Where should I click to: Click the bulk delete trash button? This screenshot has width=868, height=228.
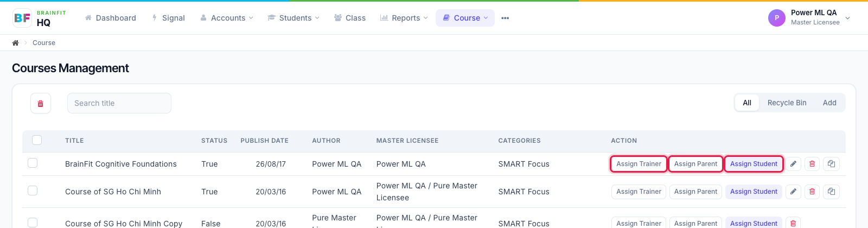click(41, 103)
